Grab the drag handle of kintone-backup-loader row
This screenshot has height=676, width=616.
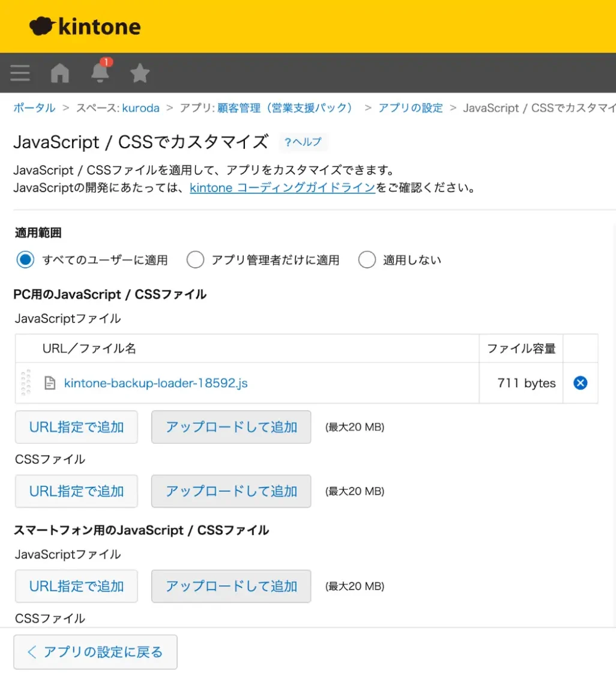tap(26, 382)
